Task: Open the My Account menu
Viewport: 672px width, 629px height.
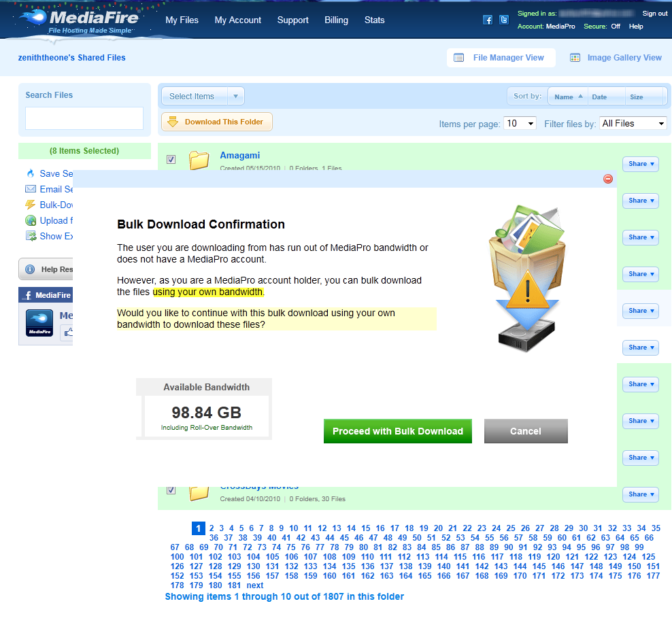Action: tap(238, 20)
